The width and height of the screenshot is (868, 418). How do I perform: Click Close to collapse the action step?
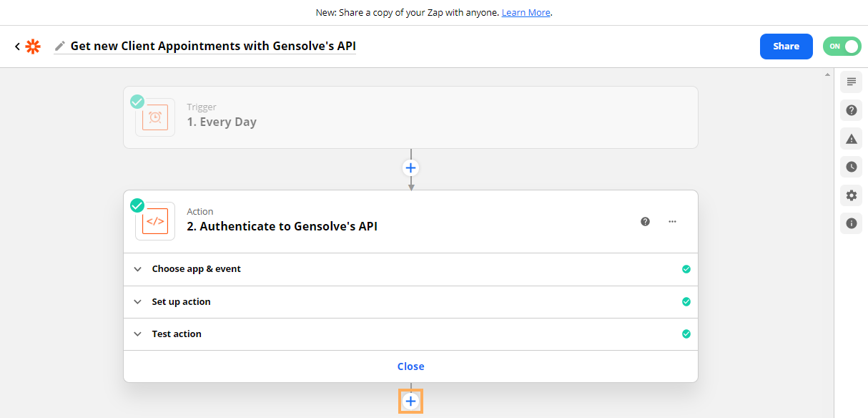pos(410,366)
